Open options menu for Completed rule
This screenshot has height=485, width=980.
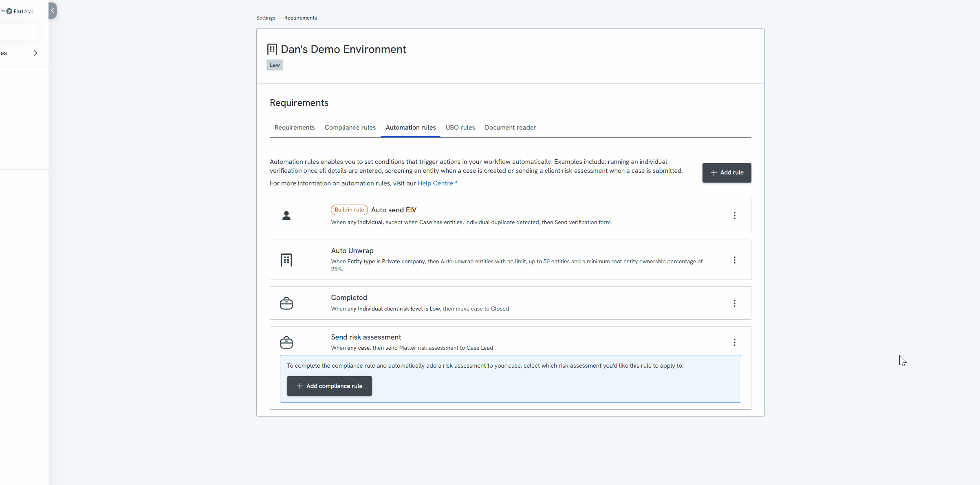(x=734, y=303)
